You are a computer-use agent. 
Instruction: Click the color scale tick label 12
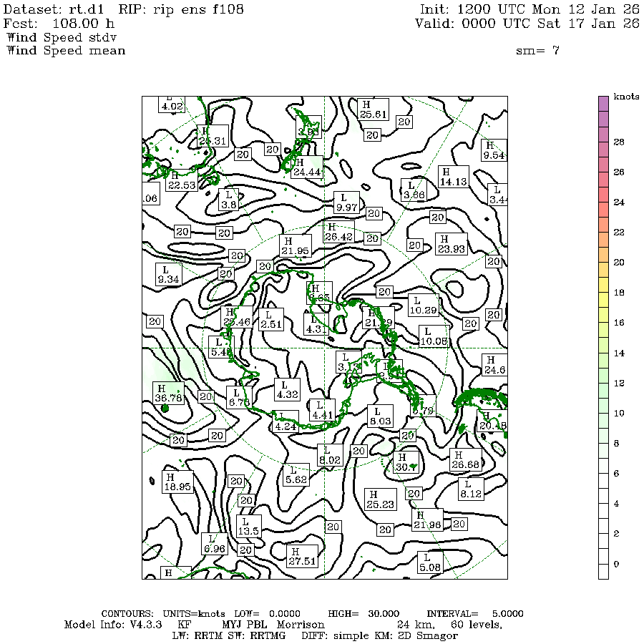tap(619, 383)
